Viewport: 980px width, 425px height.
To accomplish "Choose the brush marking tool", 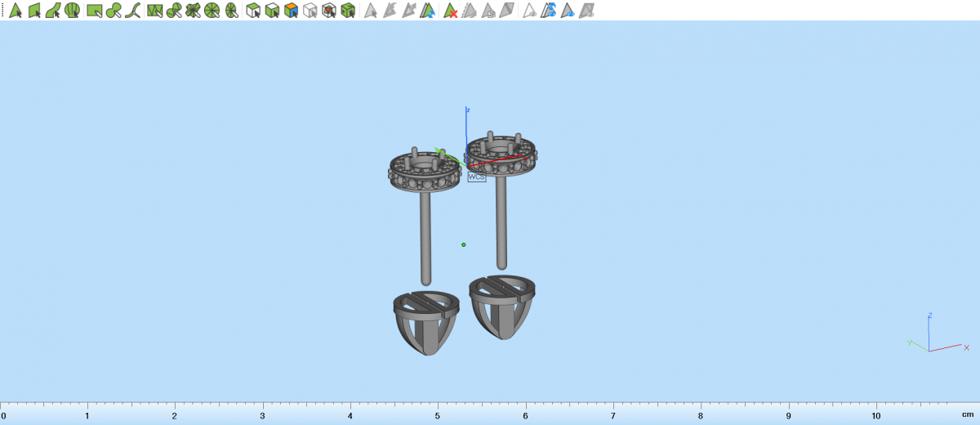I will [114, 11].
